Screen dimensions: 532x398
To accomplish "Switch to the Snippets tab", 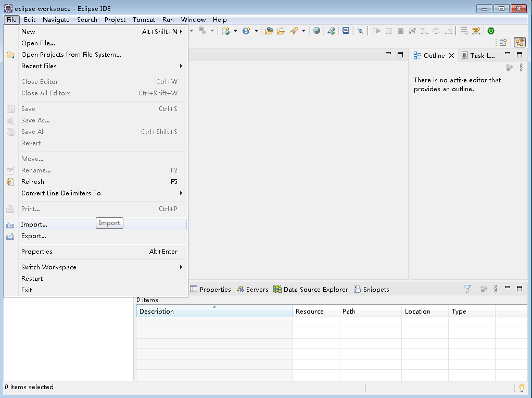I will pyautogui.click(x=372, y=289).
